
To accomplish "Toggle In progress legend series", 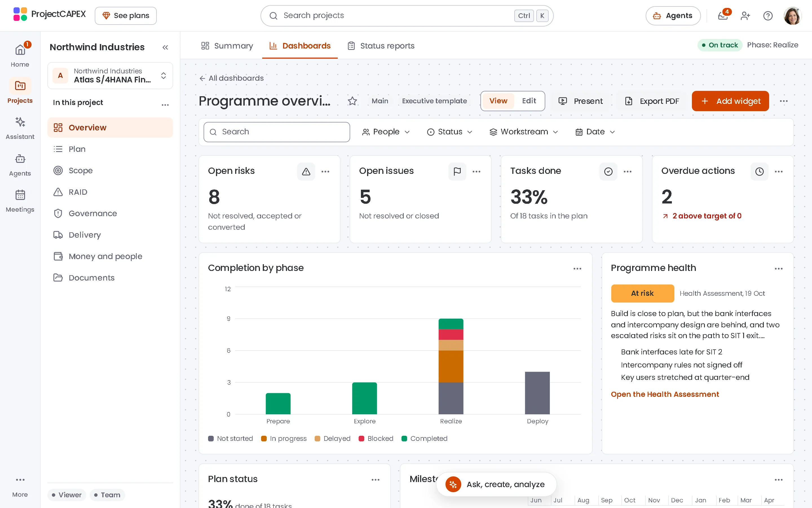I will [x=284, y=439].
